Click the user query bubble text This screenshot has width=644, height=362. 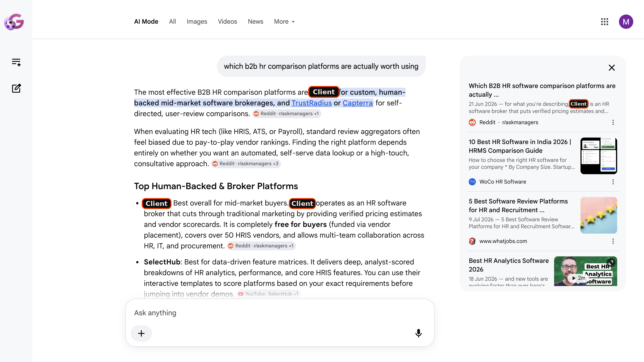tap(321, 66)
